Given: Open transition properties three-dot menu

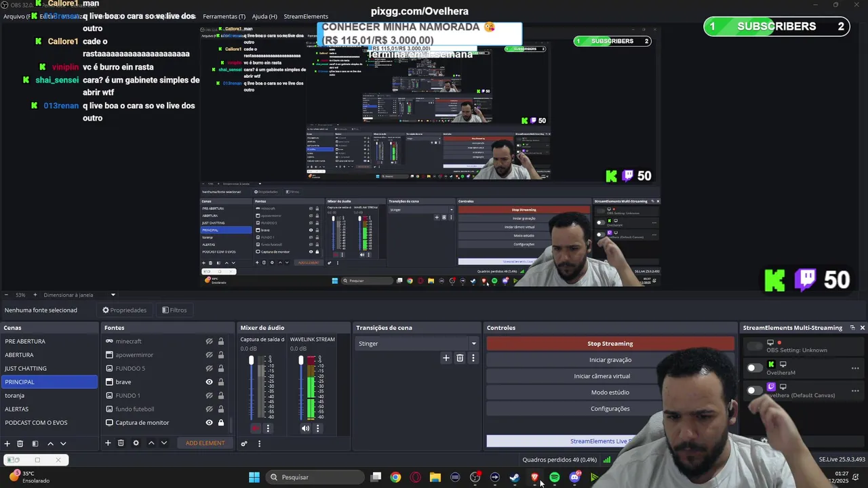Looking at the screenshot, I should point(473,358).
